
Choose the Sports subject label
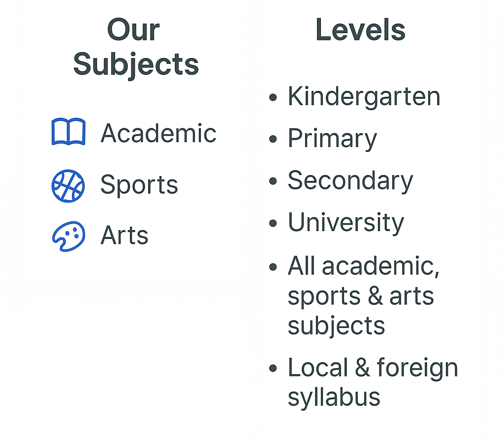tap(139, 185)
